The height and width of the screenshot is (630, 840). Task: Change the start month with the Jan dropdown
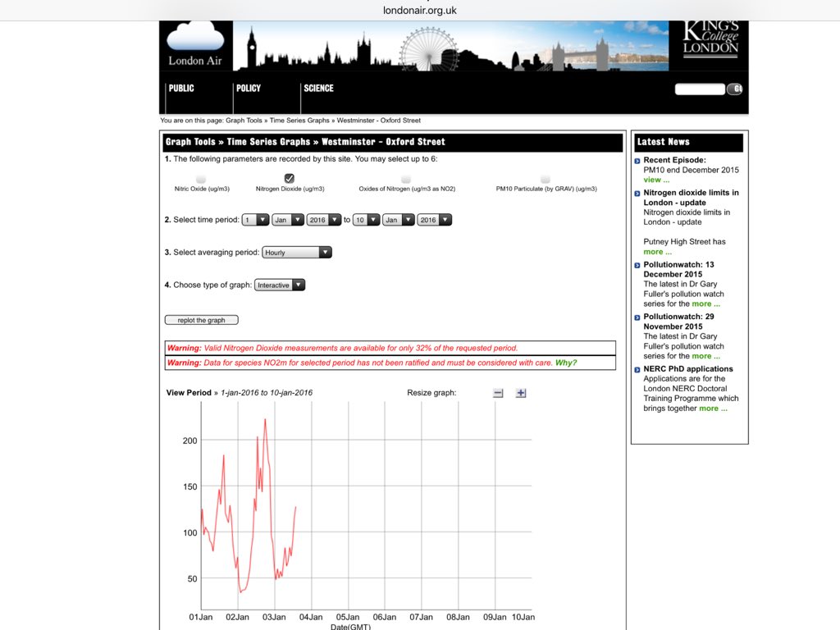[287, 219]
